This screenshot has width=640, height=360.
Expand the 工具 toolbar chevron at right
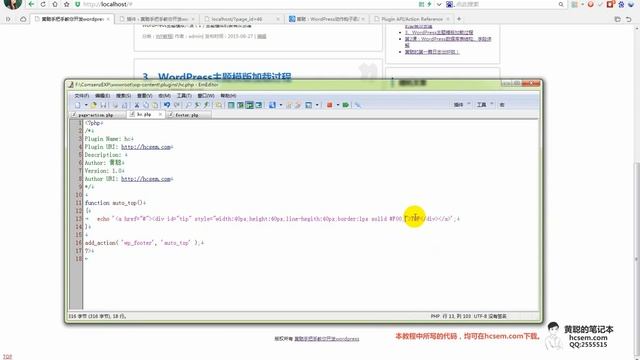(491, 104)
